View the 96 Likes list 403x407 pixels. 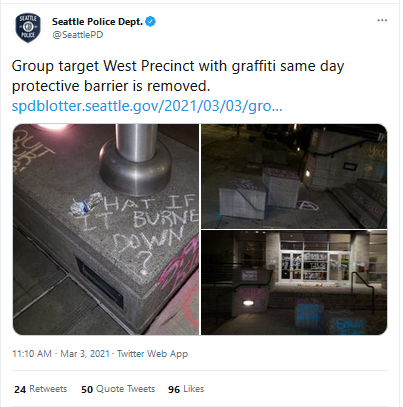[186, 389]
